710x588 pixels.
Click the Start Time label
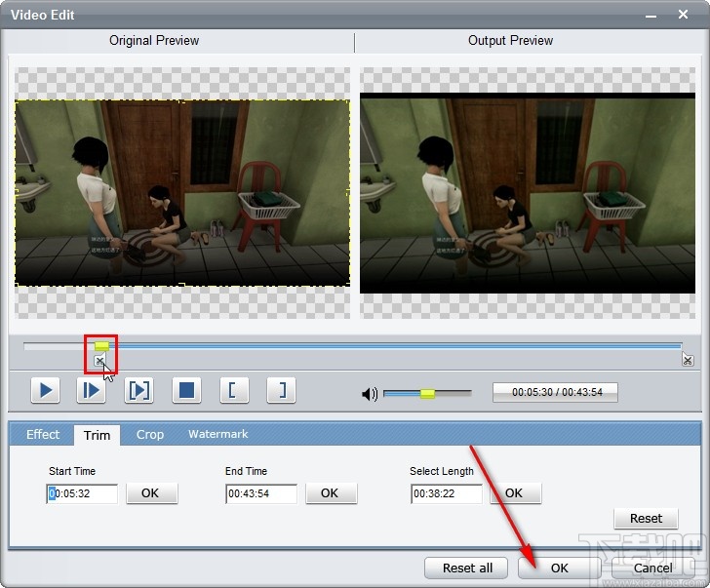tap(72, 471)
